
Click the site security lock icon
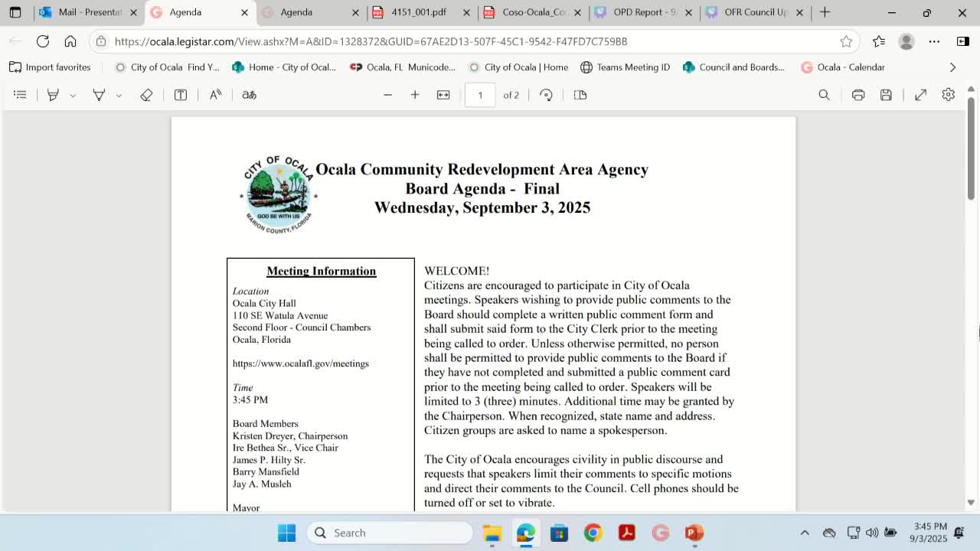pos(101,41)
